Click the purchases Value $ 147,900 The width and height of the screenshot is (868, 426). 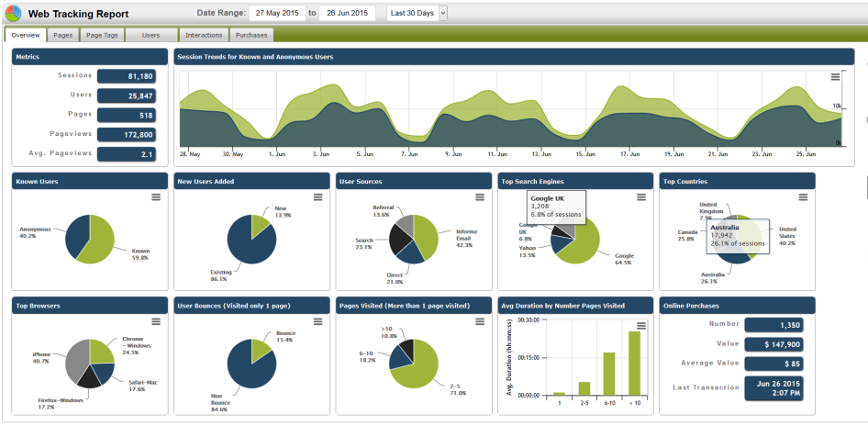773,344
